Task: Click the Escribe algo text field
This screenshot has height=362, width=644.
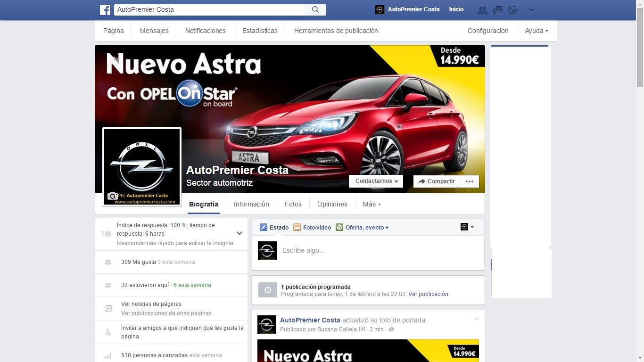Action: (380, 250)
